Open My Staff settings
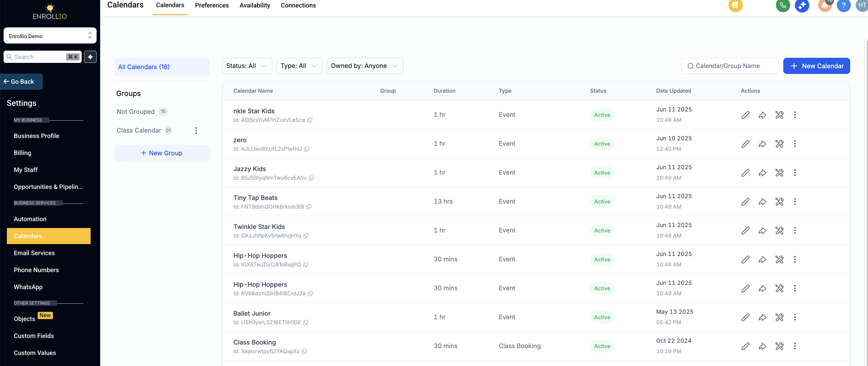Screen dimensions: 868x366 (x=26, y=170)
